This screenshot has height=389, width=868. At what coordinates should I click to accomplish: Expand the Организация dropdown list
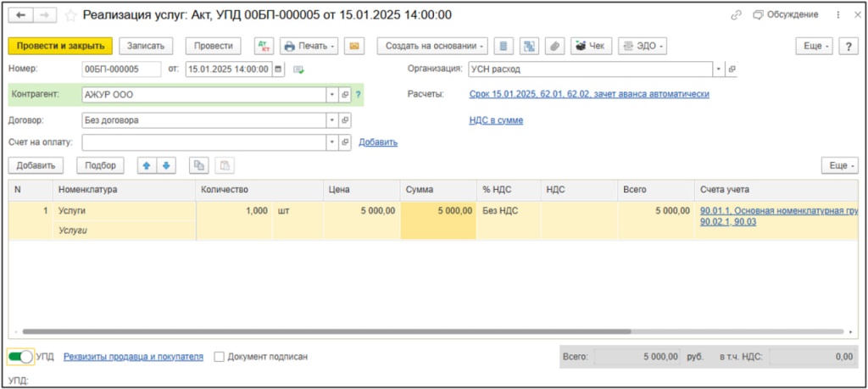pos(719,69)
